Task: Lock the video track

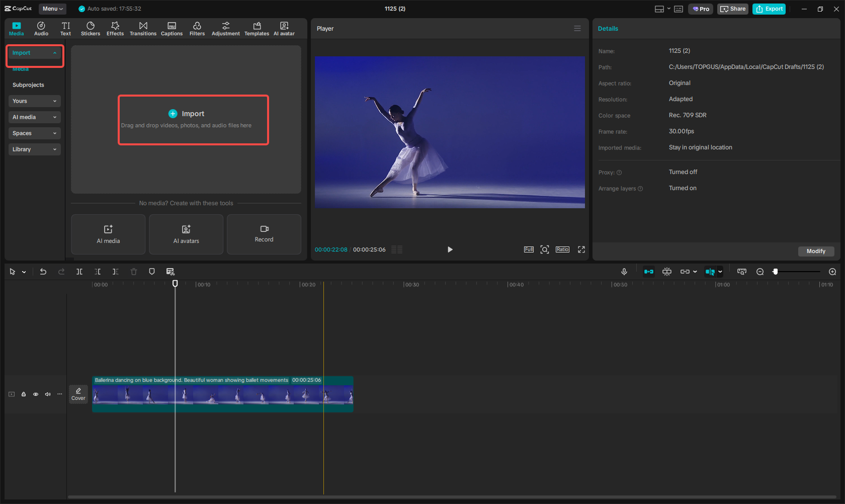Action: click(x=23, y=394)
